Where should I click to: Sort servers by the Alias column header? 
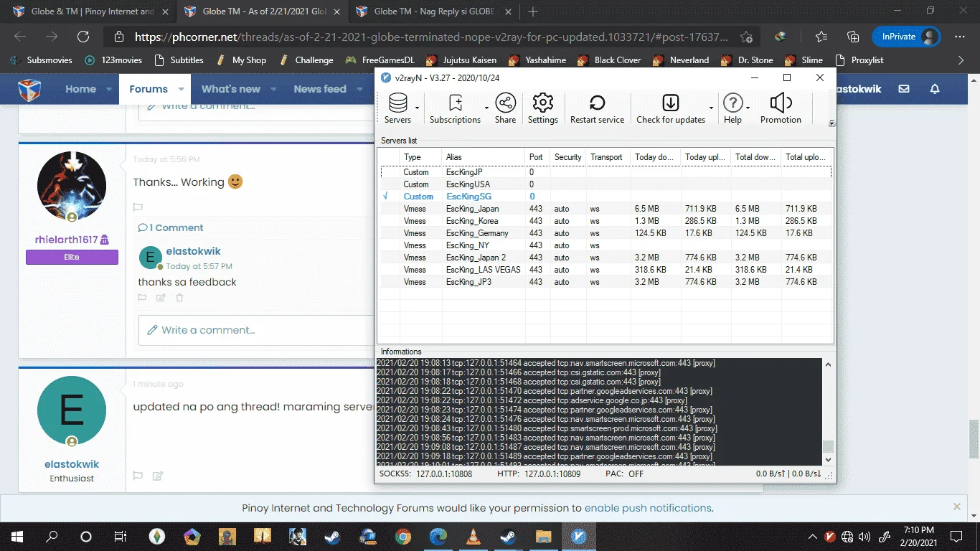point(484,157)
